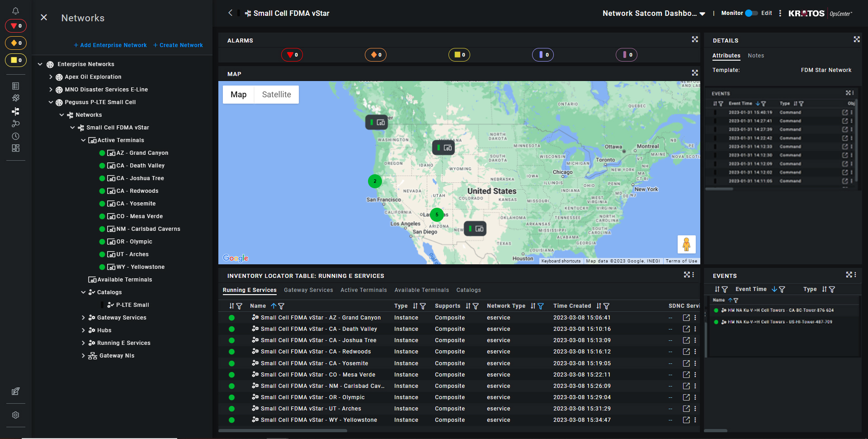868x439 pixels.
Task: Switch map to Satellite view
Action: click(x=276, y=95)
